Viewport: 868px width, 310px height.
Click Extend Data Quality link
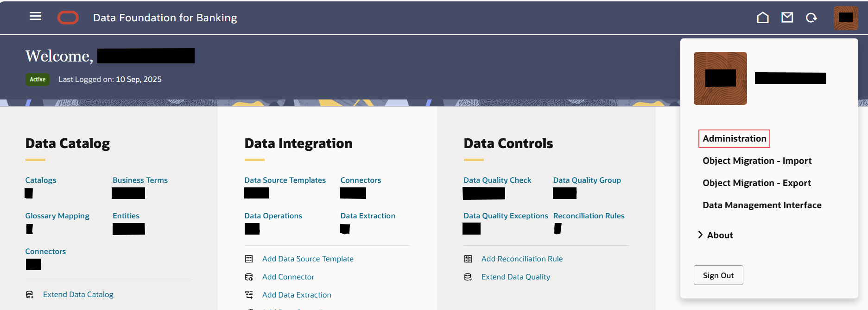point(516,277)
